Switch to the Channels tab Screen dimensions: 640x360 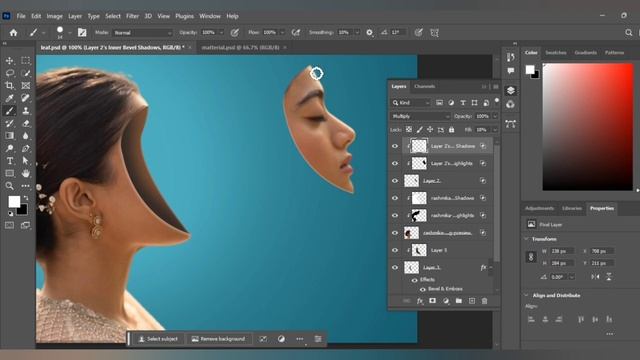424,86
